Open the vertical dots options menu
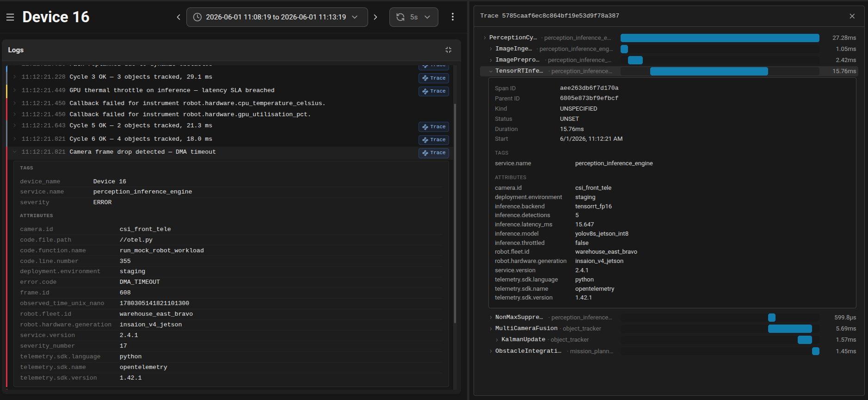The width and height of the screenshot is (868, 400). point(453,17)
